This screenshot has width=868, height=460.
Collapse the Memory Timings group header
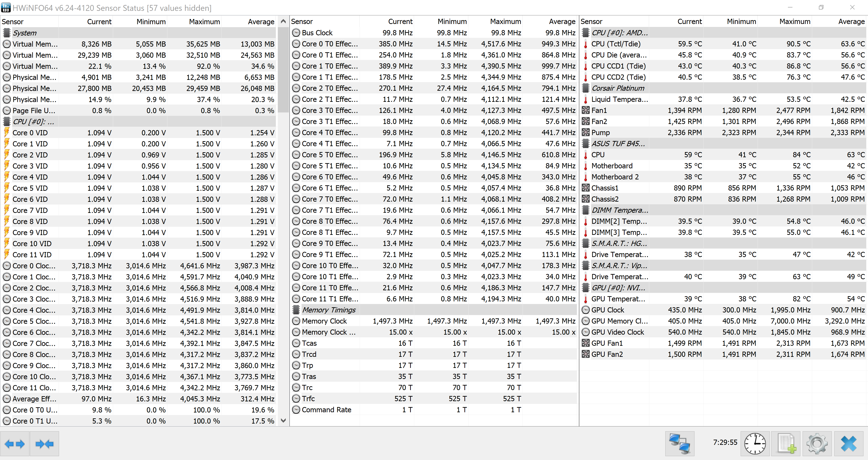coord(328,310)
